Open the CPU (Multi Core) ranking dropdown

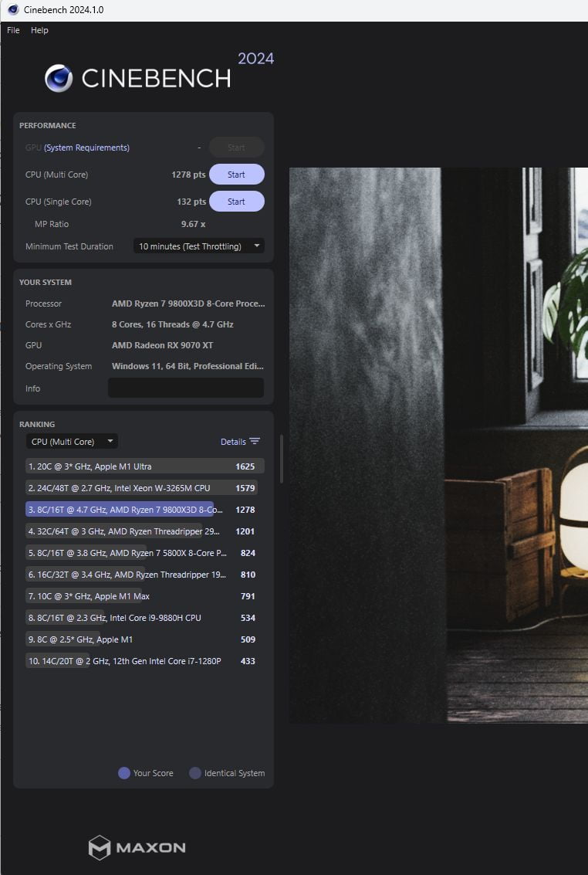72,442
